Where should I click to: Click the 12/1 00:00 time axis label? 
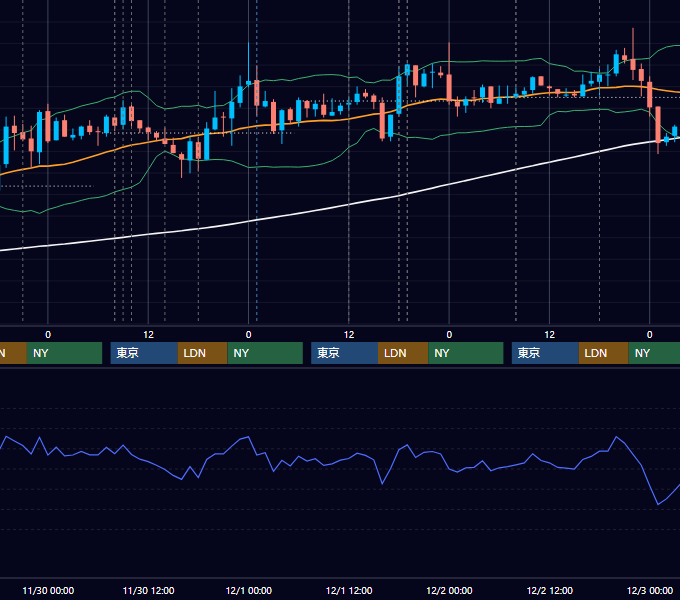(248, 590)
